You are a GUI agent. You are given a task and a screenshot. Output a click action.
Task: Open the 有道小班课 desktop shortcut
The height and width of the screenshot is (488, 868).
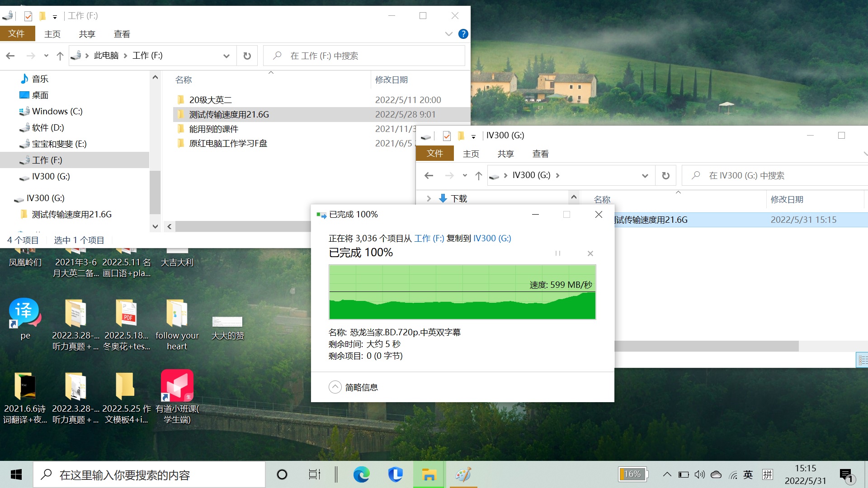[x=177, y=397]
